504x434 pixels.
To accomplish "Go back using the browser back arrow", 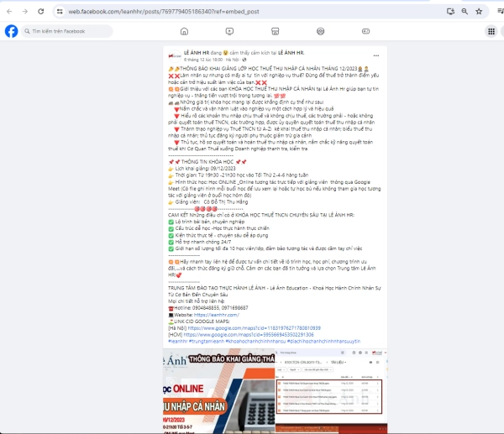I will coord(8,12).
